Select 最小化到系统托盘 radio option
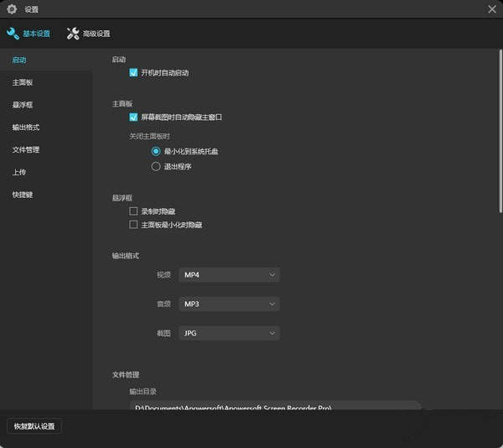Screen dimensions: 503x448 click(x=156, y=151)
